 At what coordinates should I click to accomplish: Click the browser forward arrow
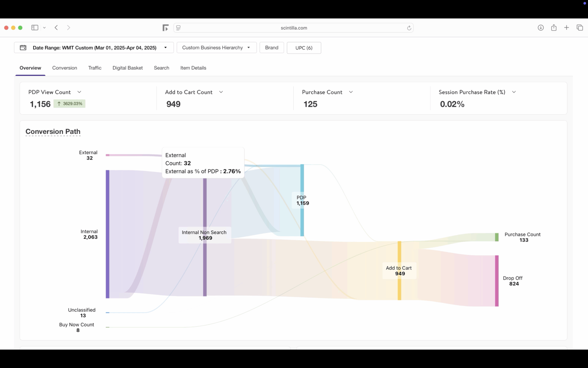(x=68, y=28)
